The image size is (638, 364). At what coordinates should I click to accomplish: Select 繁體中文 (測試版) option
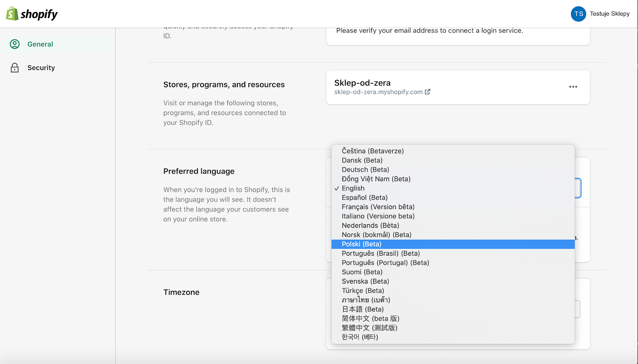click(453, 328)
